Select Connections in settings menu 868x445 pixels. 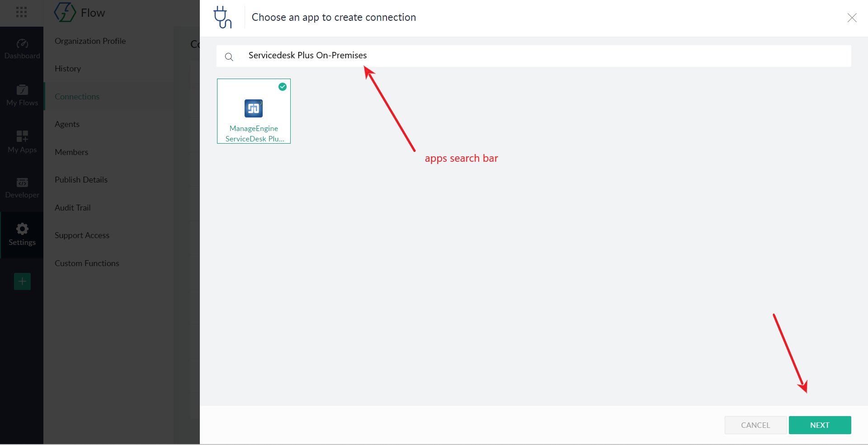[x=77, y=97]
